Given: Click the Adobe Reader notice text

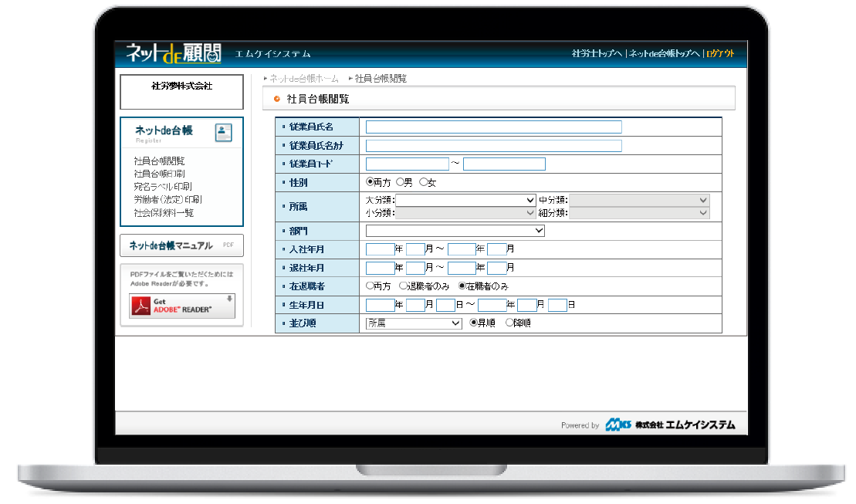Looking at the screenshot, I should click(x=181, y=279).
